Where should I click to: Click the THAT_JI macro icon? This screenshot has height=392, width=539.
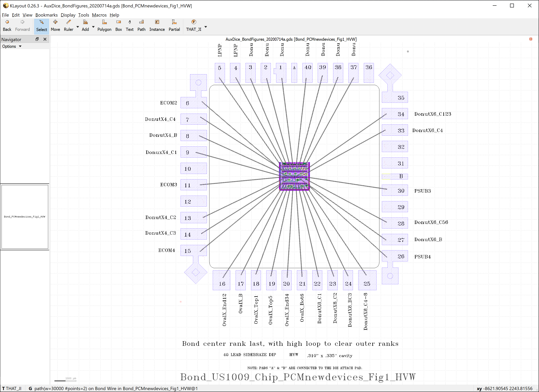(194, 22)
